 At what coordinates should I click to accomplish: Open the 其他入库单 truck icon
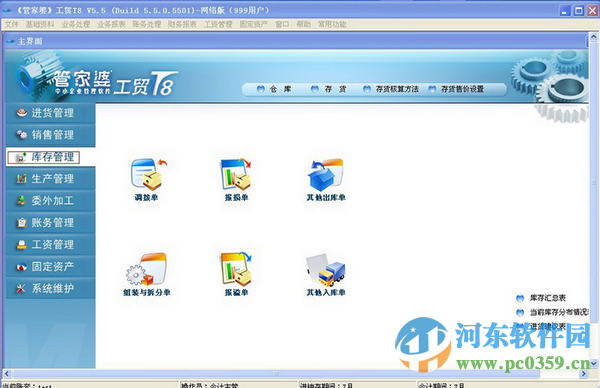[326, 269]
